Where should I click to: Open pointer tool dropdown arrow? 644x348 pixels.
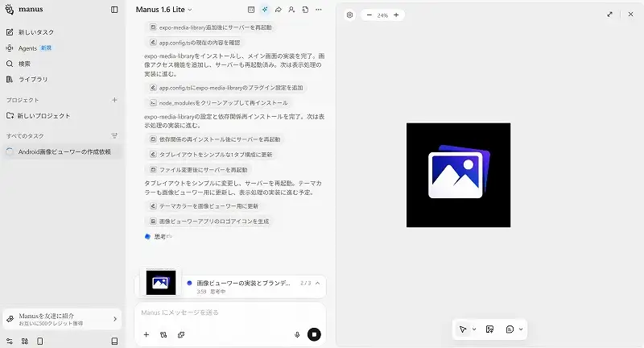click(x=474, y=329)
